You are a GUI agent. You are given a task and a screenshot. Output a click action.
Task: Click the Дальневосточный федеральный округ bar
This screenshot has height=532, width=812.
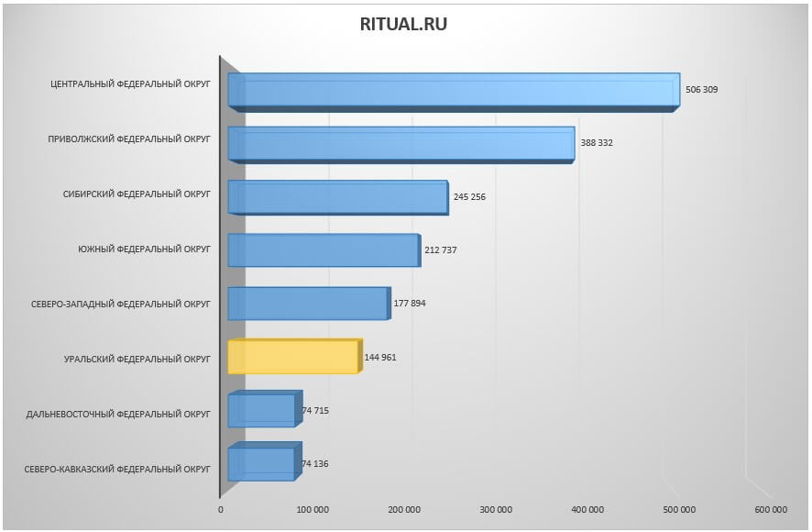pos(265,409)
